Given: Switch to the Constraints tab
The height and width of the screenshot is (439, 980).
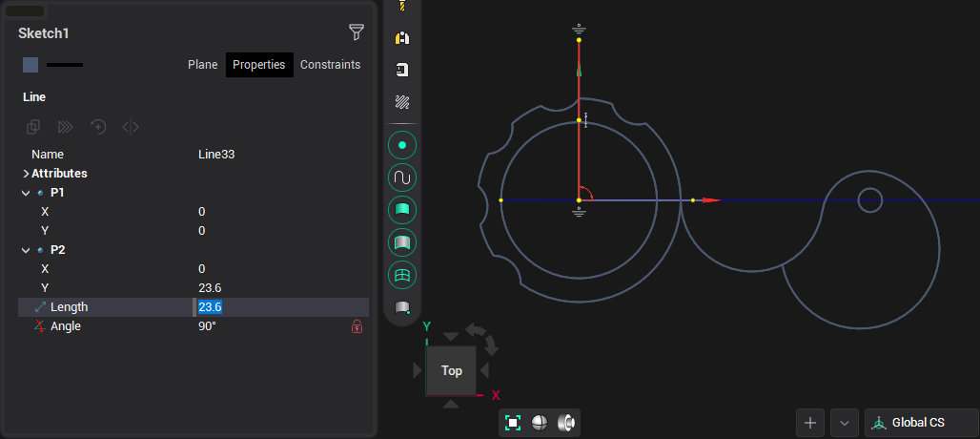Looking at the screenshot, I should point(330,65).
